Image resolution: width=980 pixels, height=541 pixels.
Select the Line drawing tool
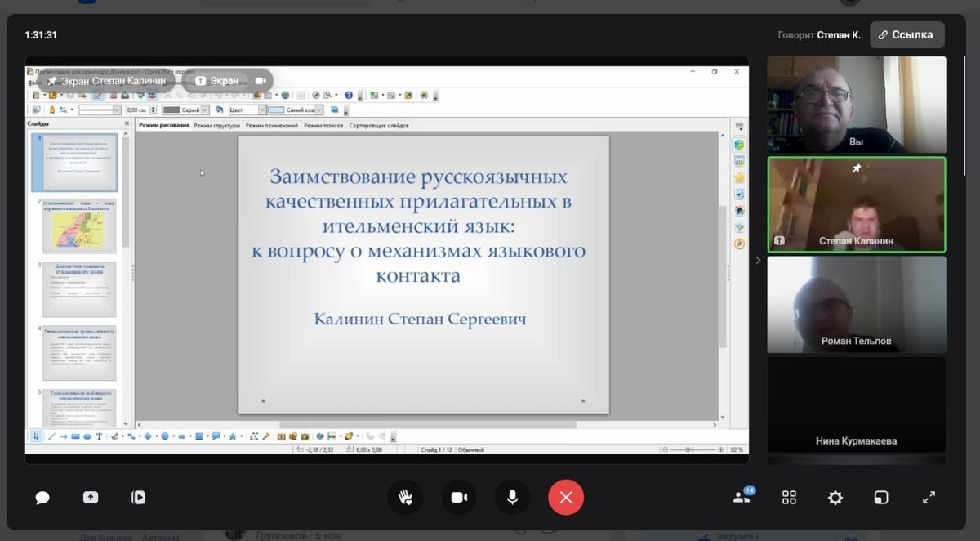click(x=51, y=436)
